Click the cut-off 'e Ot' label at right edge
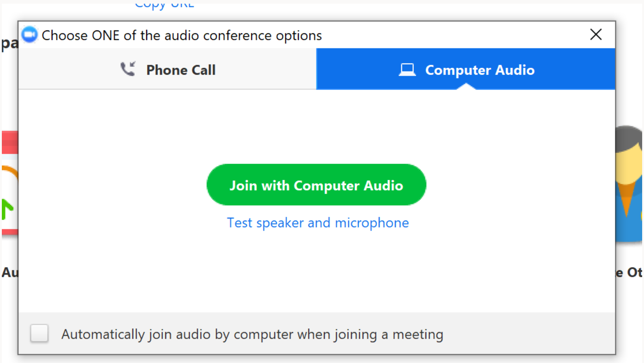644x363 pixels. coord(629,273)
